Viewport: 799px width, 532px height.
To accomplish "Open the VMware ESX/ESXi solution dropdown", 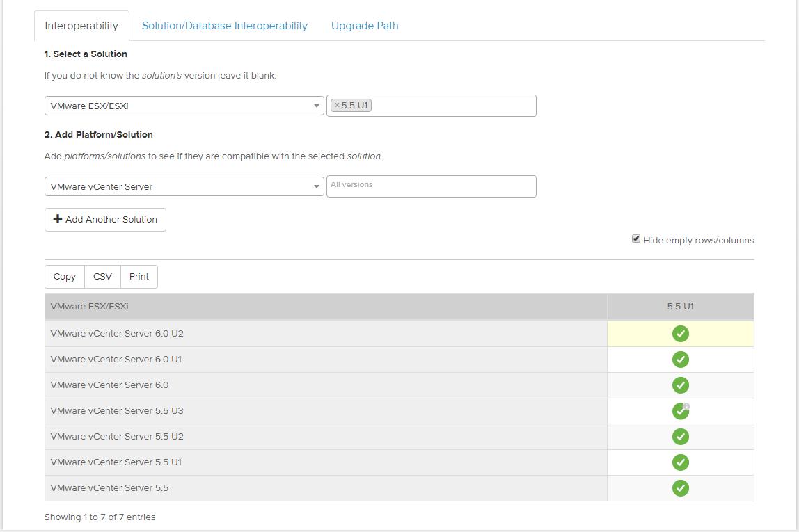I will (x=184, y=106).
